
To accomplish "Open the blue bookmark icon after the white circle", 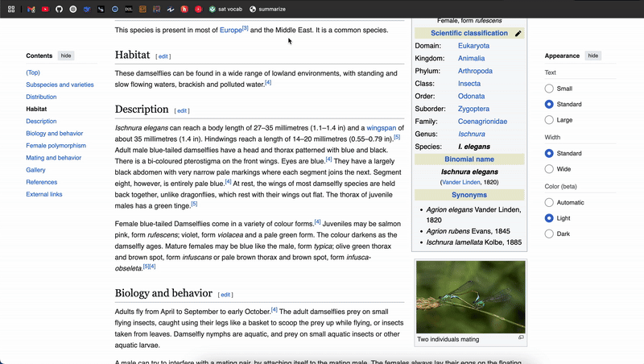I will point(87,9).
